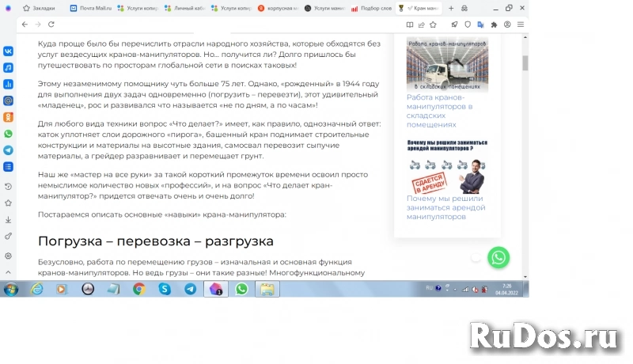Click the incognito icon beside the new tab button

click(x=464, y=8)
